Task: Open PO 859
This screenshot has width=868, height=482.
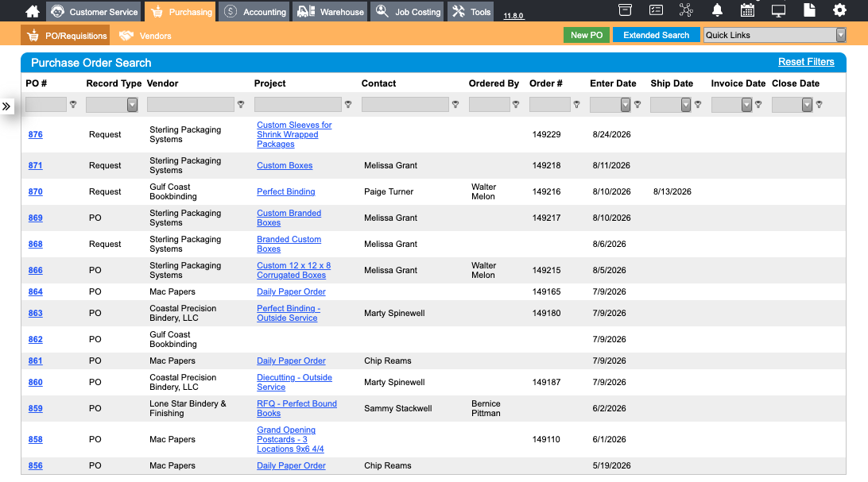Action: click(x=36, y=408)
